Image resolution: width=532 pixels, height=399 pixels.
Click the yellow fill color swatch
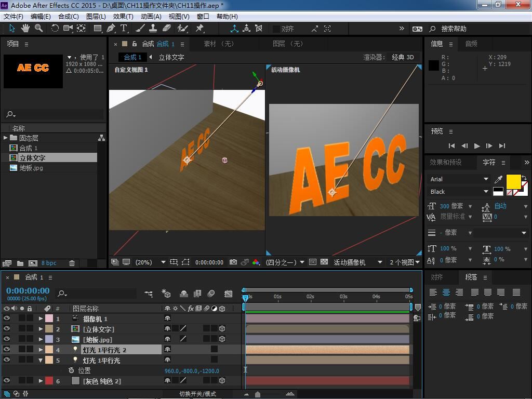[x=513, y=181]
